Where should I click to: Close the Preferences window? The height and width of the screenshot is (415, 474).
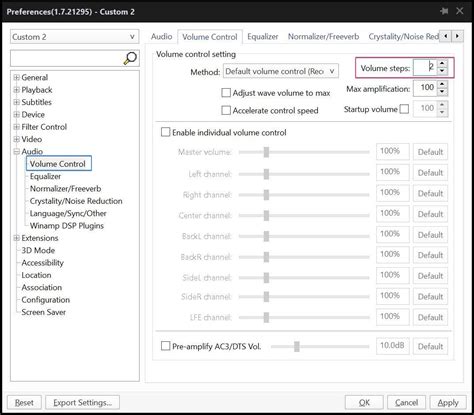(x=460, y=11)
